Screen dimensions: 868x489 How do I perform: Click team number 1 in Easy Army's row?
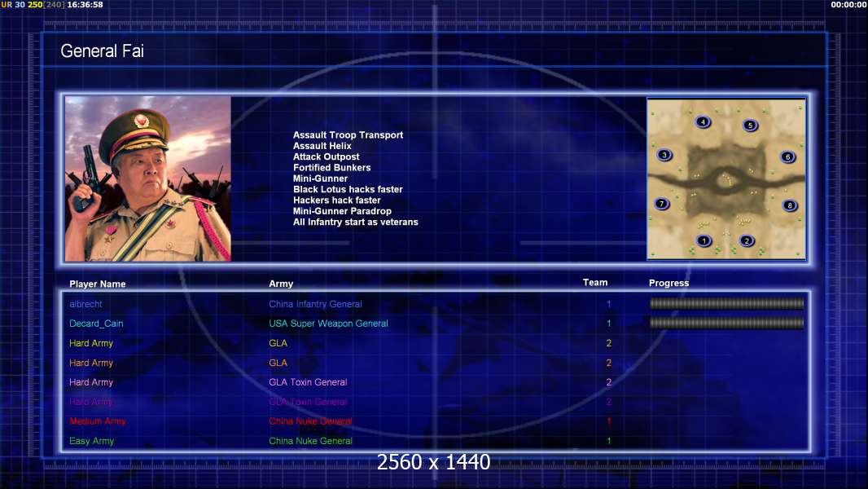tap(608, 442)
